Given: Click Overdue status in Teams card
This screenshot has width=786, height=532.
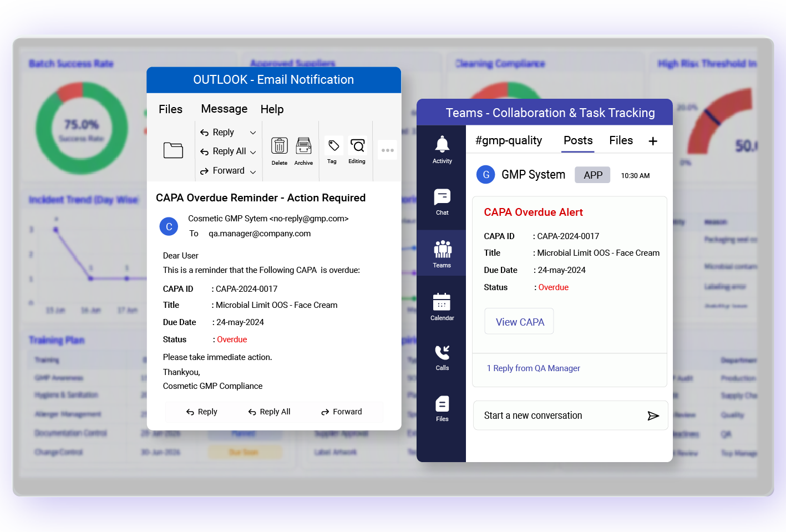Looking at the screenshot, I should [x=553, y=287].
